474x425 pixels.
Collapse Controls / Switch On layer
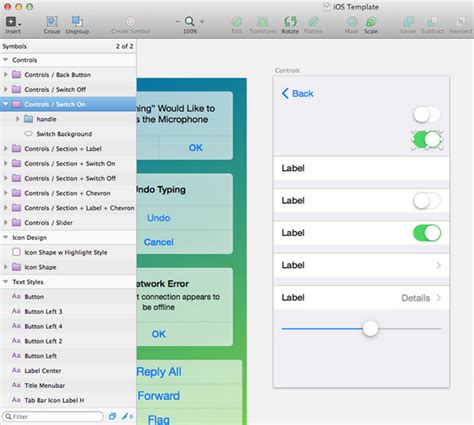point(5,104)
